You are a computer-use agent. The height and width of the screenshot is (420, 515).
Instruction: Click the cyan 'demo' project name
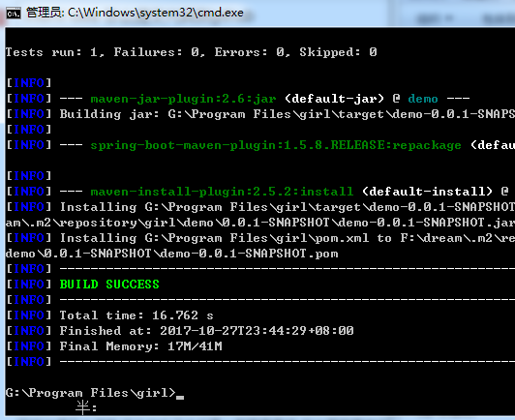[x=423, y=99]
